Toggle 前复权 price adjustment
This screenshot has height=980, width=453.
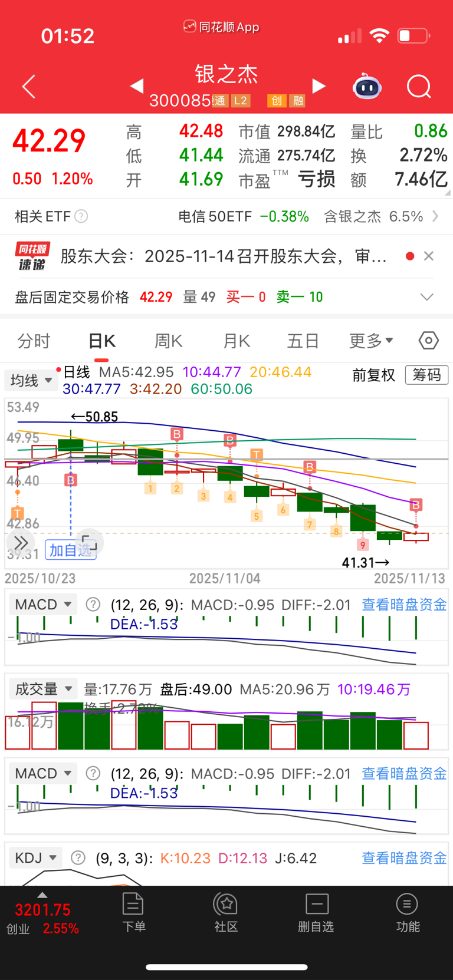[373, 375]
